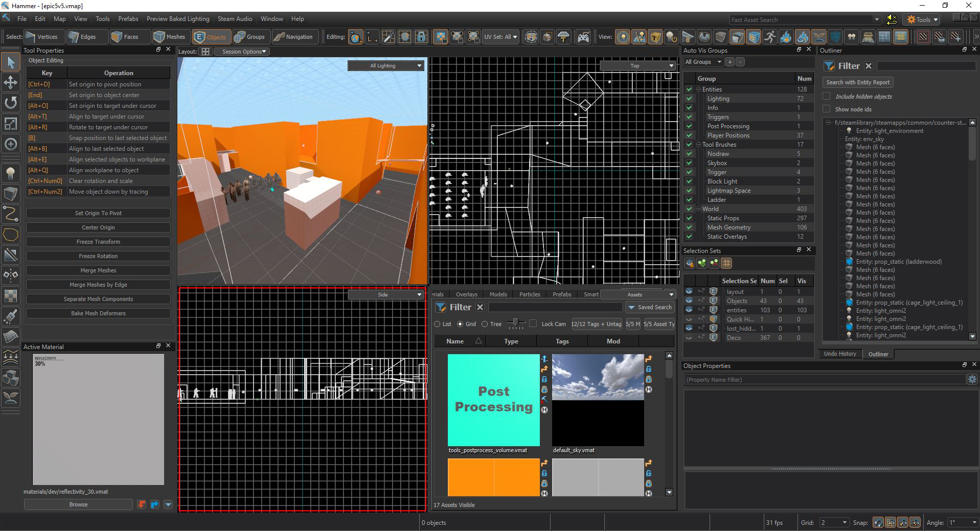
Task: Uncheck the Lighting vis group
Action: tap(689, 99)
